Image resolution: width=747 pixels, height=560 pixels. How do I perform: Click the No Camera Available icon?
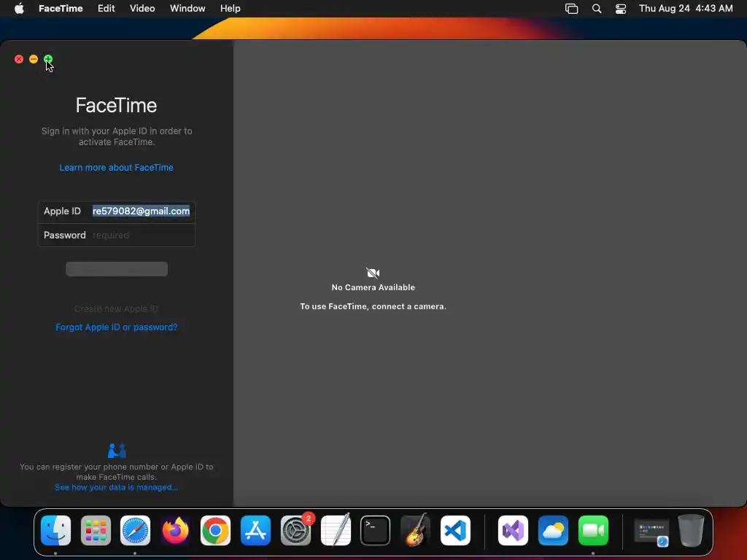click(x=373, y=273)
